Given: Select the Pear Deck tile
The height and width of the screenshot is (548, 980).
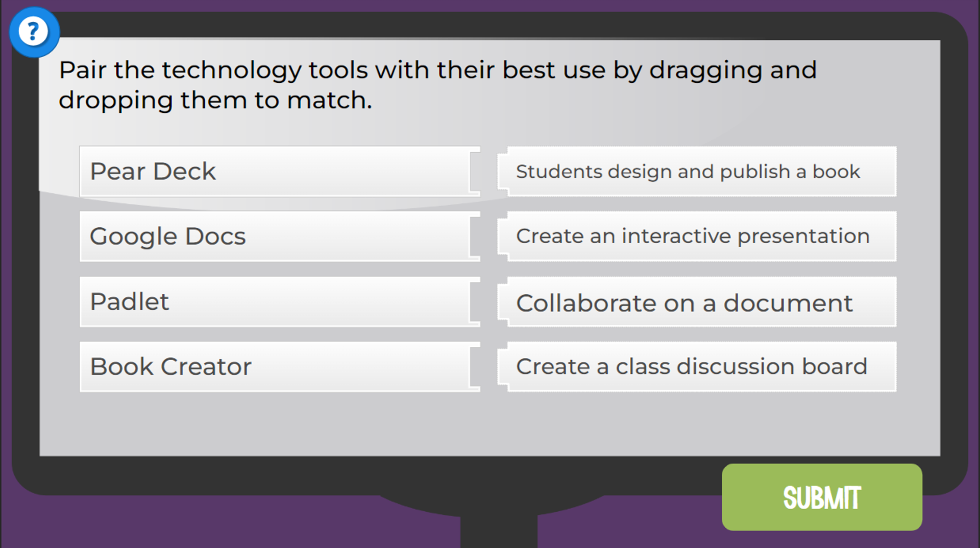Looking at the screenshot, I should [x=280, y=172].
